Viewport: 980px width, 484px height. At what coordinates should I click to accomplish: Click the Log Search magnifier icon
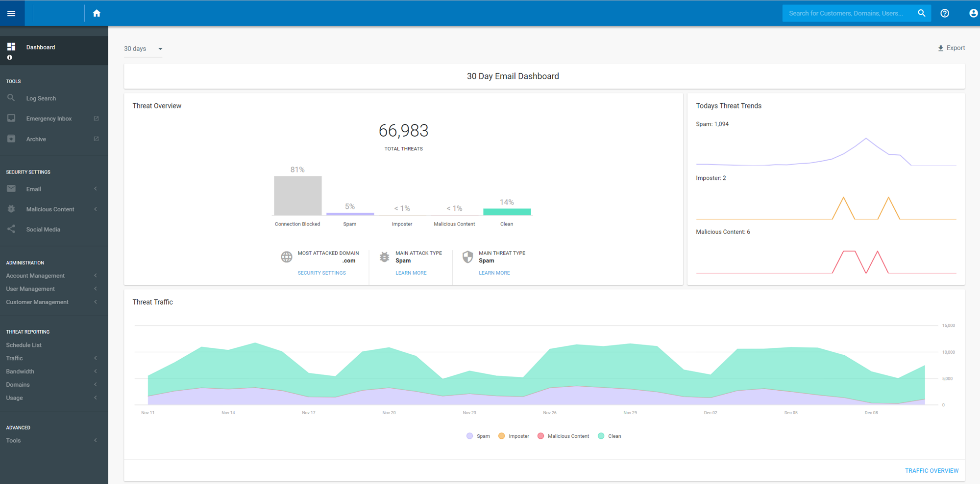point(11,98)
